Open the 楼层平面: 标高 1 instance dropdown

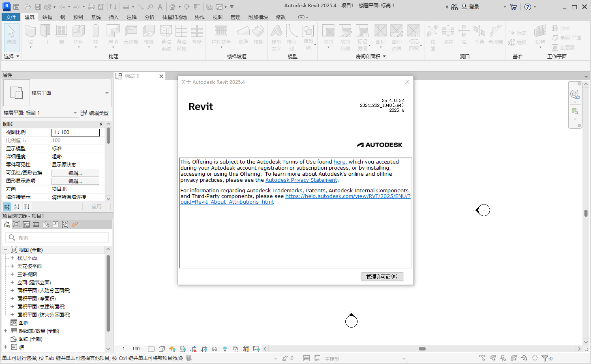[x=75, y=113]
